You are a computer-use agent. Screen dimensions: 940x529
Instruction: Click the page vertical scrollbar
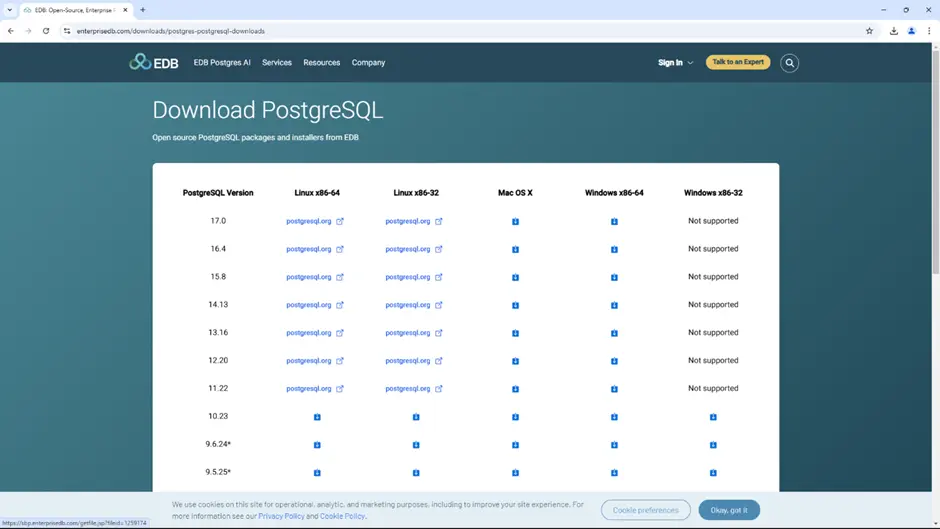point(935,162)
